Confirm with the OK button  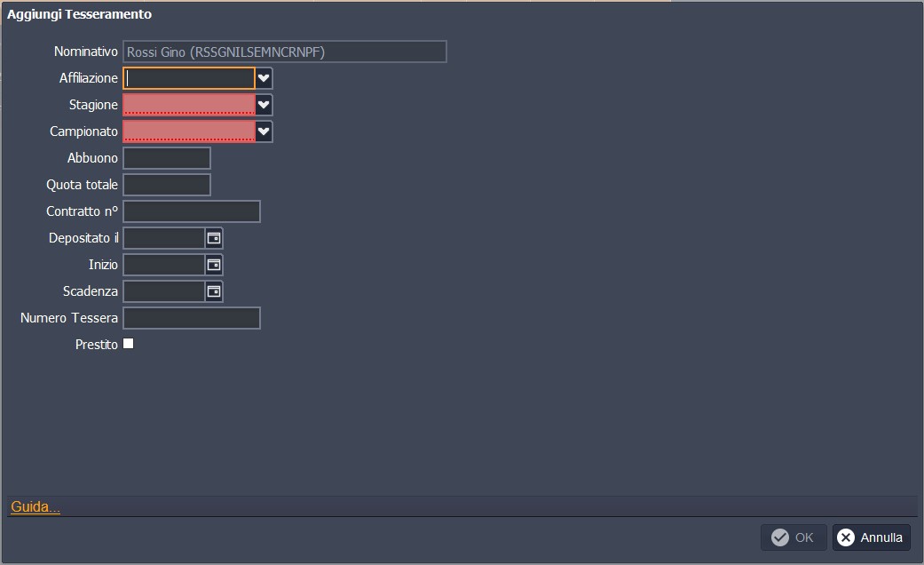pyautogui.click(x=793, y=537)
